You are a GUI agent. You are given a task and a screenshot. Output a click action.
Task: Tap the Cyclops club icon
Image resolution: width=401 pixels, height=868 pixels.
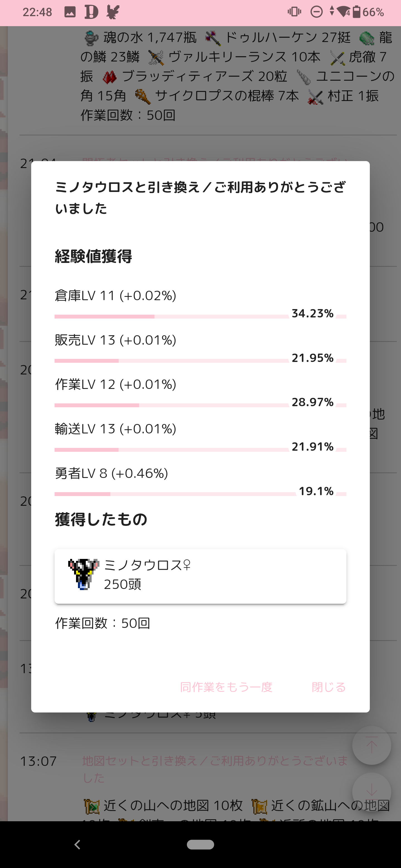(x=143, y=97)
